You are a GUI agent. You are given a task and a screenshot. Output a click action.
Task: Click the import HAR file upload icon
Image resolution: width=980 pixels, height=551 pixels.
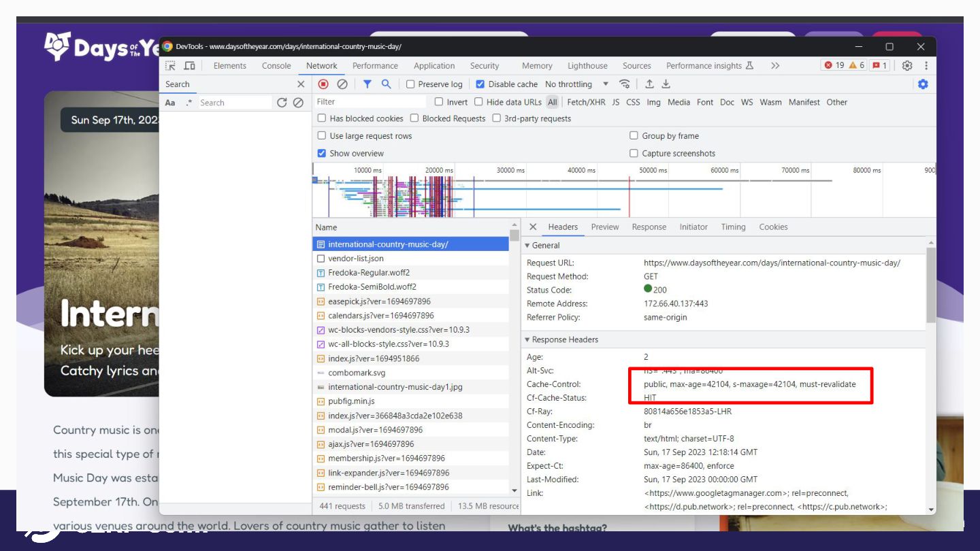[x=649, y=84]
